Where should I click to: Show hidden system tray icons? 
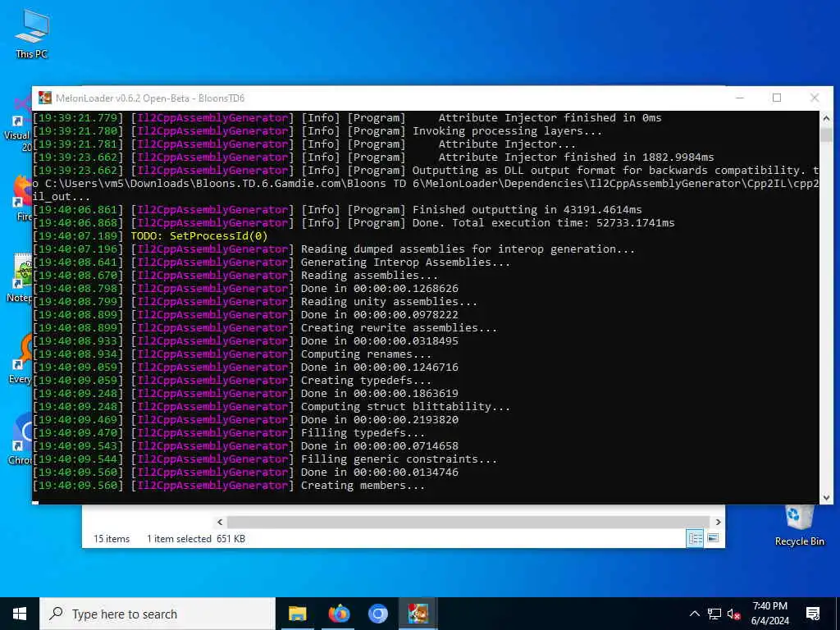click(694, 614)
